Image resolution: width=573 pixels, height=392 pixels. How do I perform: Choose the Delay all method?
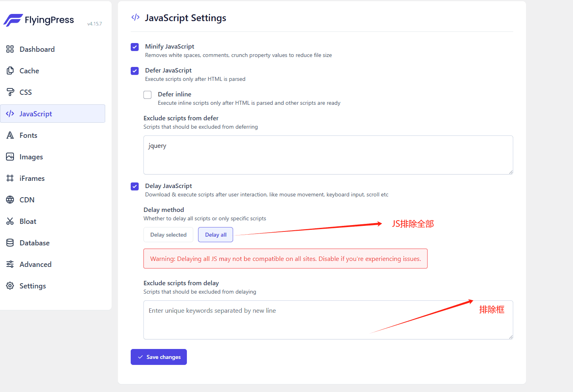216,235
